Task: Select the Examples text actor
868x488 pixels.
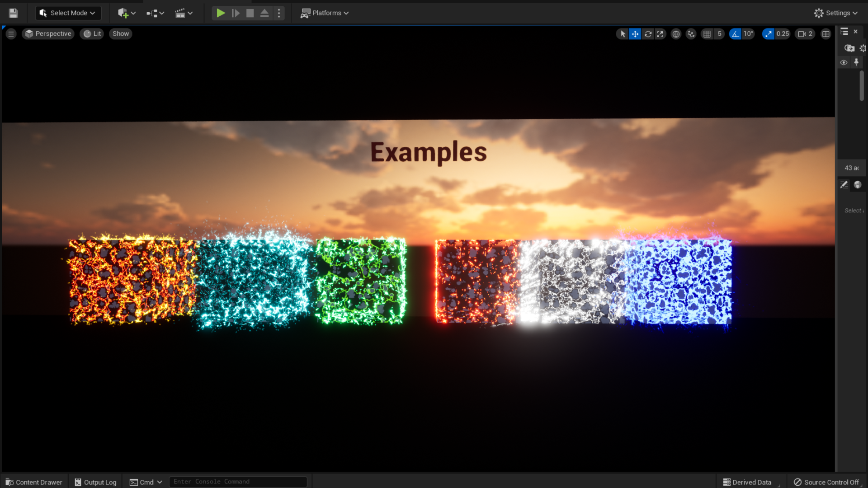Action: [429, 152]
